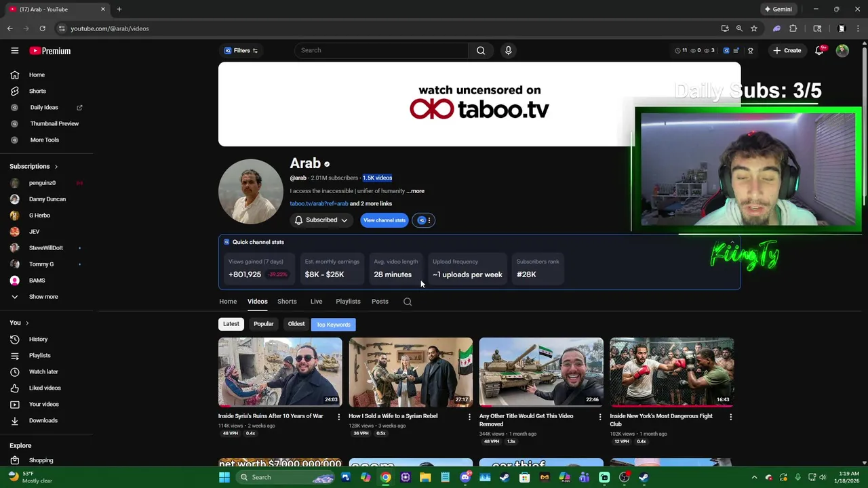Screen dimensions: 868x488
Task: Show hidden system tray icons chevron
Action: pos(754,477)
